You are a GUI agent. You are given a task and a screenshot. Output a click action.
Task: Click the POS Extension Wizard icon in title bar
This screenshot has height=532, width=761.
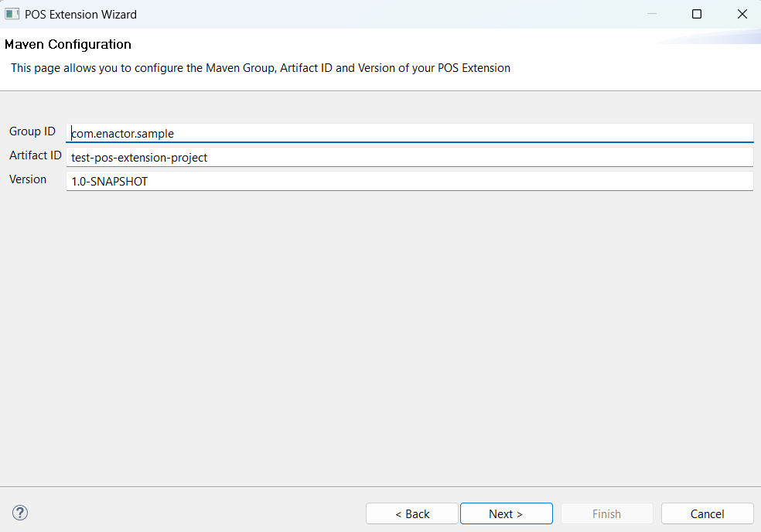coord(12,14)
